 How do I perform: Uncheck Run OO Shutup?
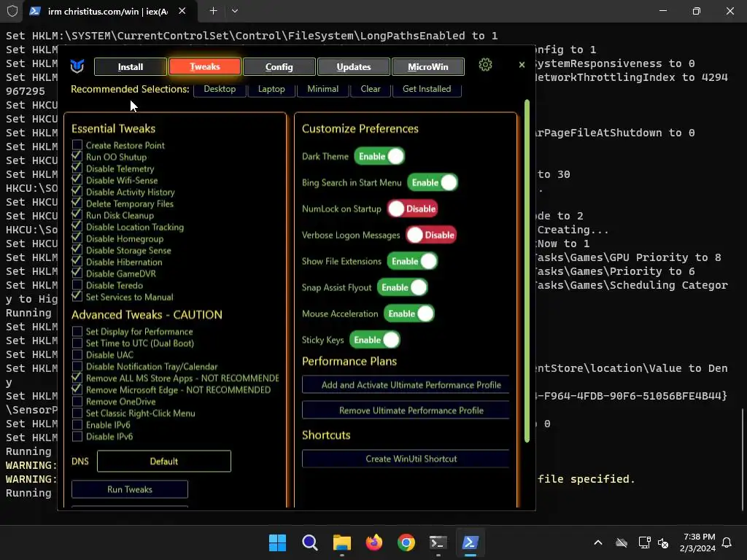tap(77, 157)
